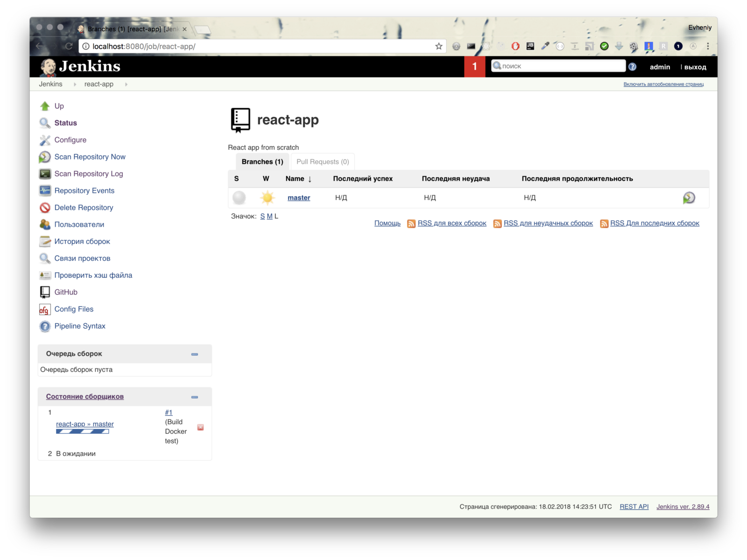Click the blue search help icon
The image size is (747, 560).
coord(632,67)
